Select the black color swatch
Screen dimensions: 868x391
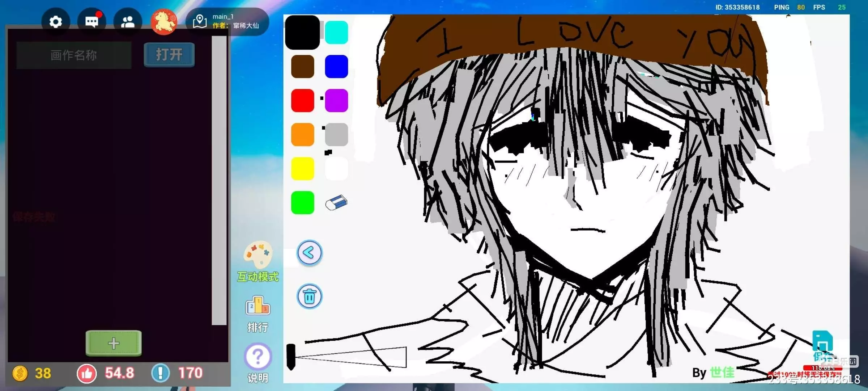pyautogui.click(x=302, y=33)
